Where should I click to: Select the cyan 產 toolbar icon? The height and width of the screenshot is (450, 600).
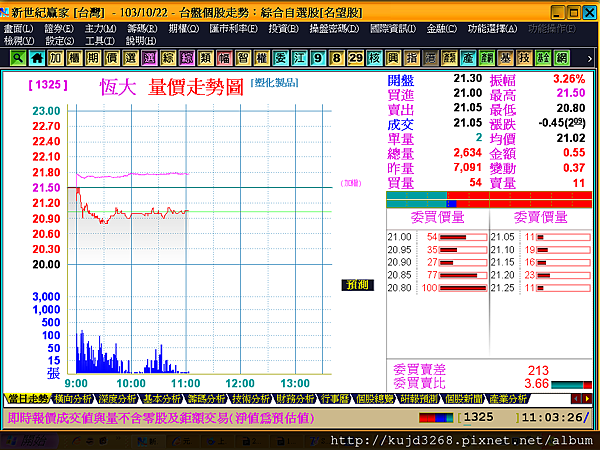coord(468,58)
